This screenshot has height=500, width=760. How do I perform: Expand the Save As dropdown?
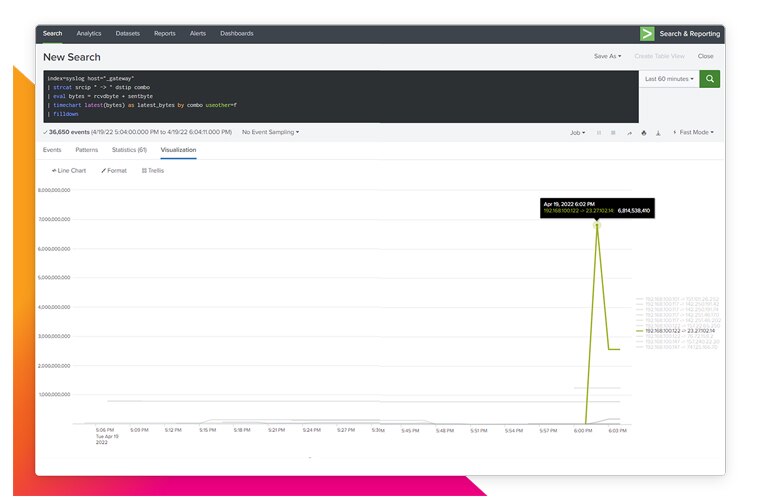tap(606, 57)
